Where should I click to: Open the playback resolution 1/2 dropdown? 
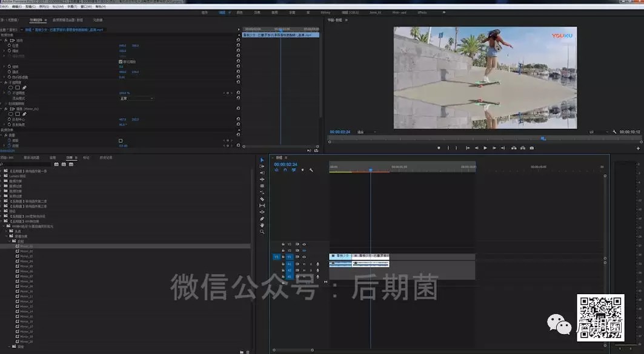click(599, 132)
